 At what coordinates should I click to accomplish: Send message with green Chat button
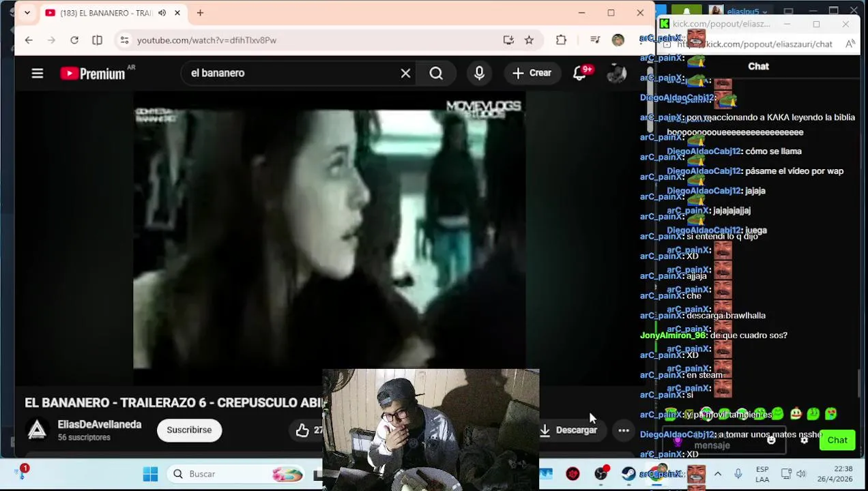click(x=837, y=440)
